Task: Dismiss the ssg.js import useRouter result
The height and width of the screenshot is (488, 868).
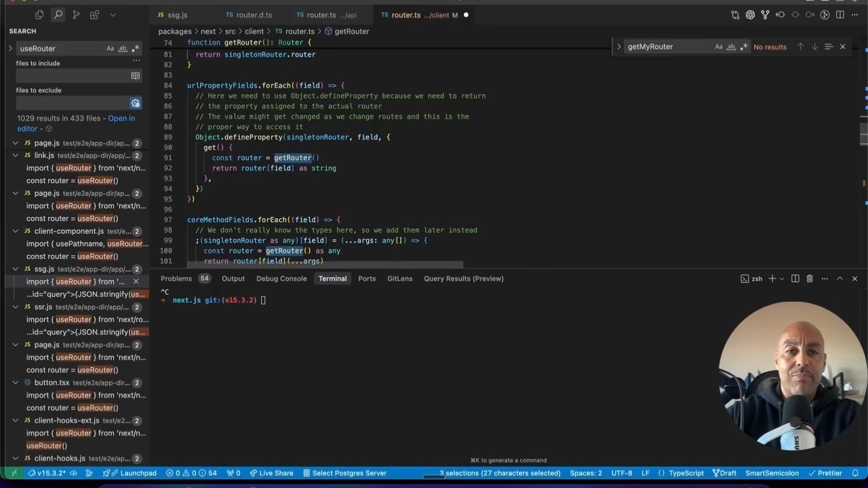Action: pyautogui.click(x=136, y=281)
